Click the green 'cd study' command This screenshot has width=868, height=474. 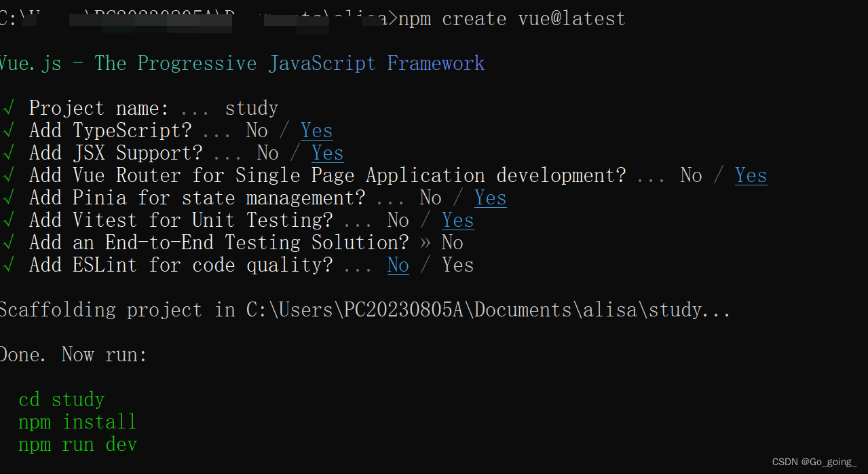tap(62, 399)
